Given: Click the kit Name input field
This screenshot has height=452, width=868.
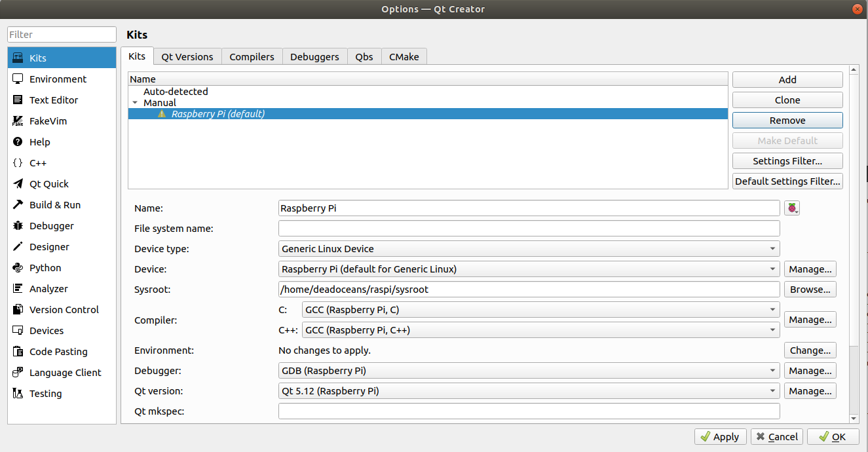Looking at the screenshot, I should point(529,208).
